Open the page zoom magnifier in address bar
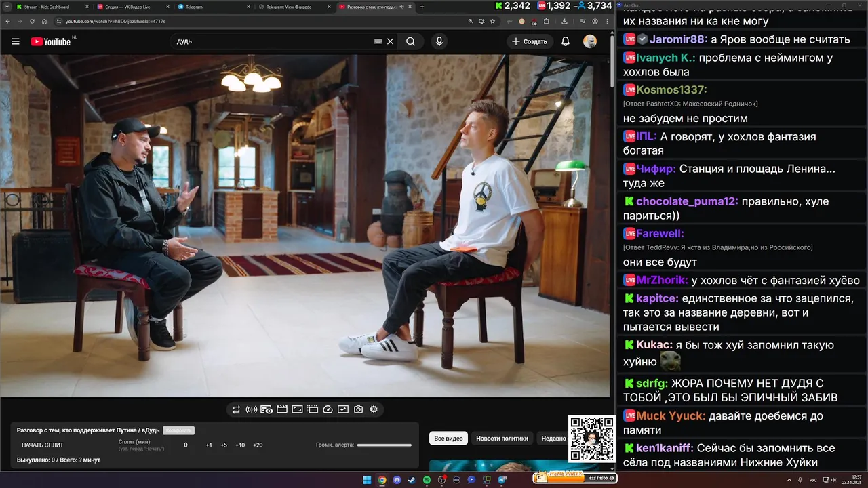Screen dimensions: 868x488 [x=471, y=21]
